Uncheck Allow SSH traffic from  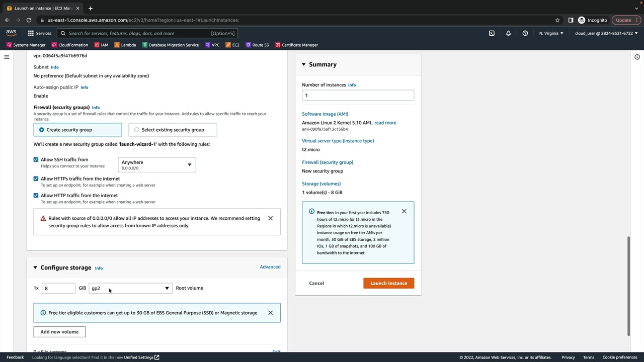click(36, 159)
